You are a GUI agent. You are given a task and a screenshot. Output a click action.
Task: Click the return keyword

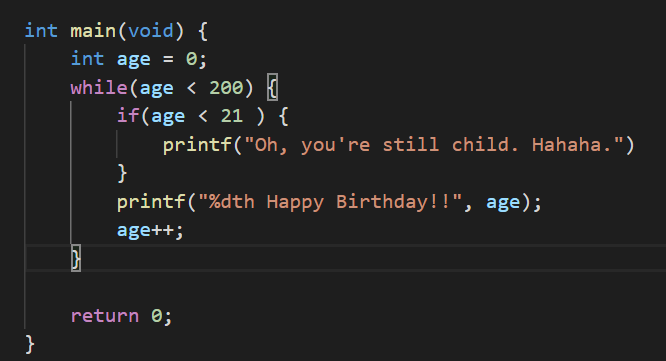click(x=104, y=316)
